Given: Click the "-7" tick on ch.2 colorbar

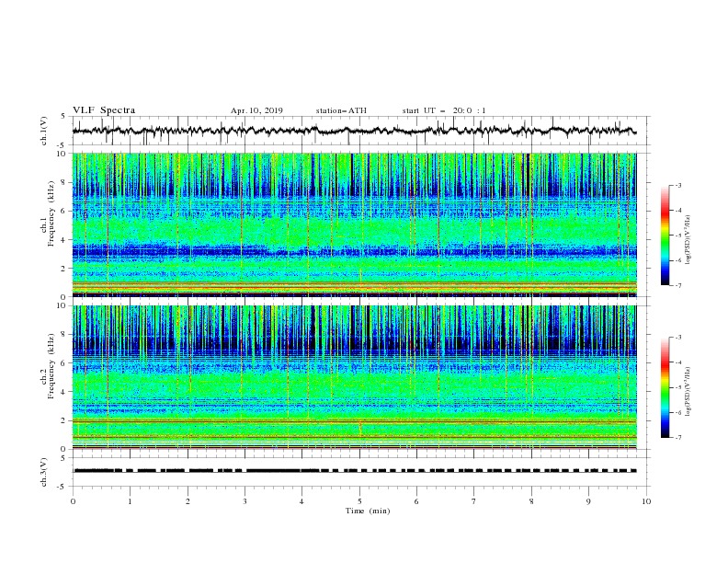Looking at the screenshot, I should (677, 437).
